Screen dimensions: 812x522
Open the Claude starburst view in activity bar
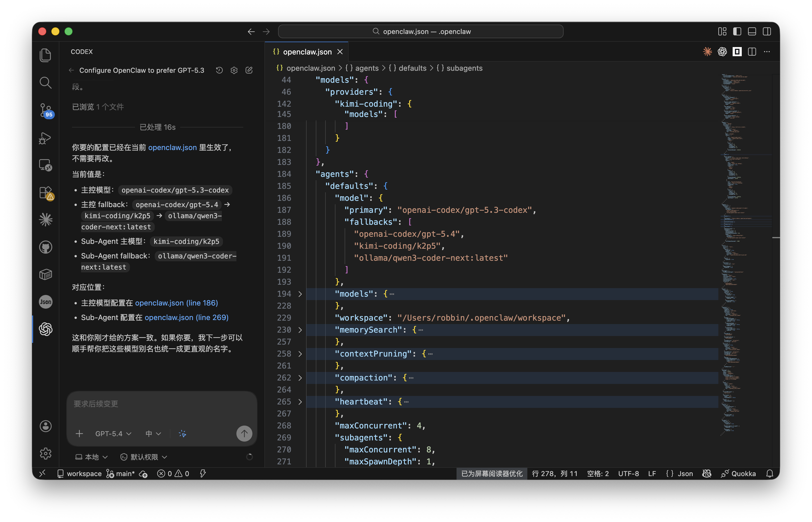click(x=45, y=220)
